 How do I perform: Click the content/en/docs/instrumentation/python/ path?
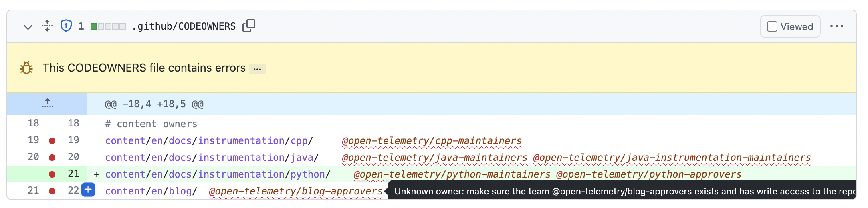tap(218, 174)
